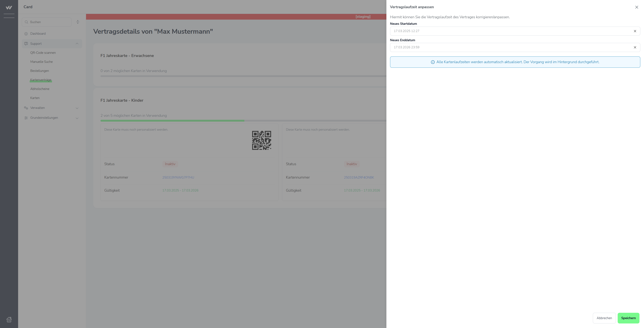Clear the Neues Enddatum field with X
The height and width of the screenshot is (328, 644).
(635, 47)
